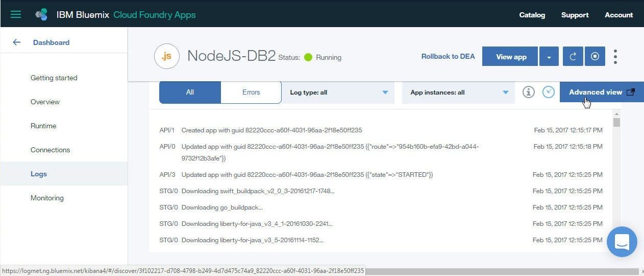644x276 pixels.
Task: Select the All logs filter
Action: [190, 93]
